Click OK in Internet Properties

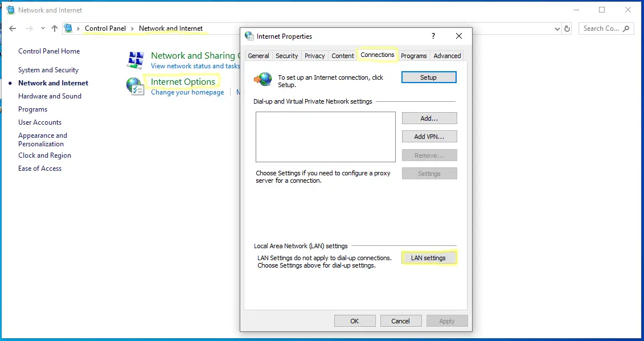coord(354,321)
